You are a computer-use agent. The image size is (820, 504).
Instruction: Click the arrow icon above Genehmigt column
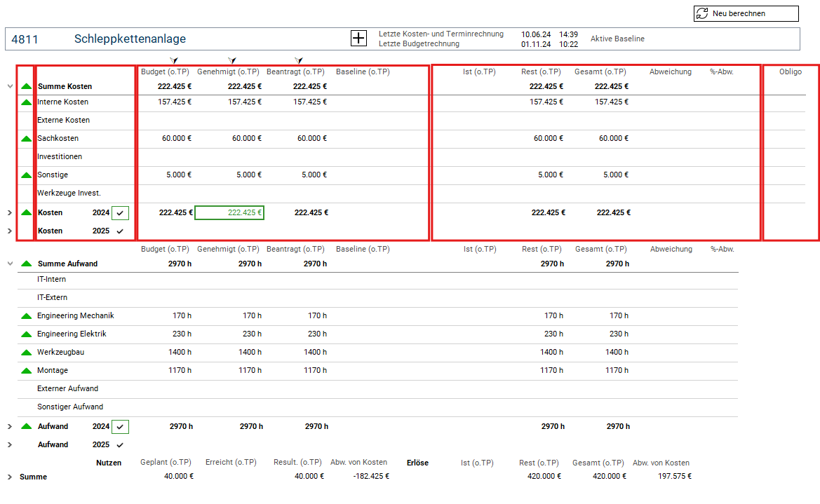tap(232, 61)
